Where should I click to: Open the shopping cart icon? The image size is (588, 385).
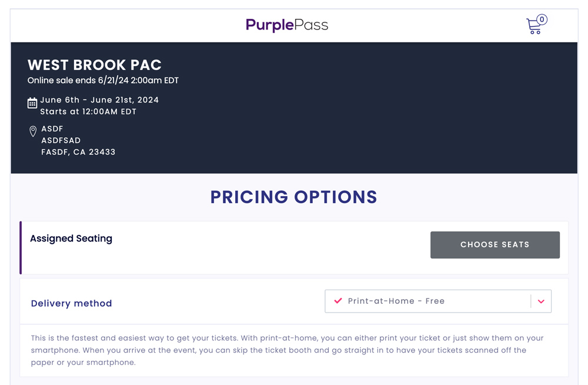(x=533, y=26)
